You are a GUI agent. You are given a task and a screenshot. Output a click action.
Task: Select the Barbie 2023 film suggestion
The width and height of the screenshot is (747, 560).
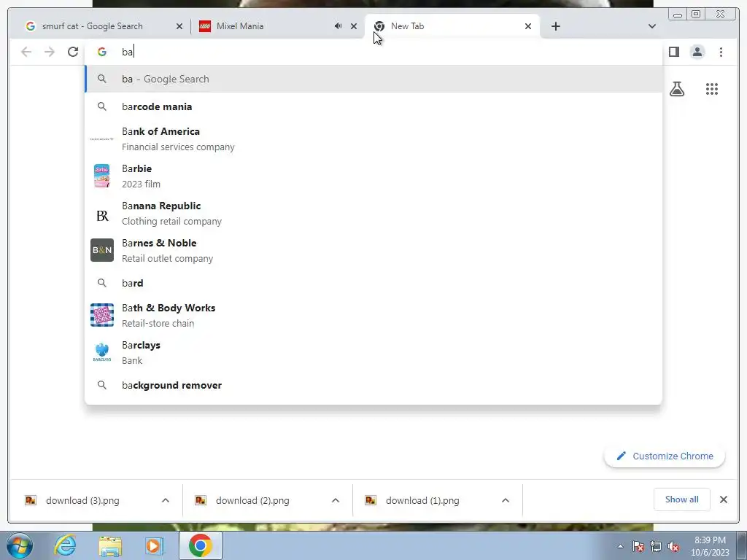[373, 176]
